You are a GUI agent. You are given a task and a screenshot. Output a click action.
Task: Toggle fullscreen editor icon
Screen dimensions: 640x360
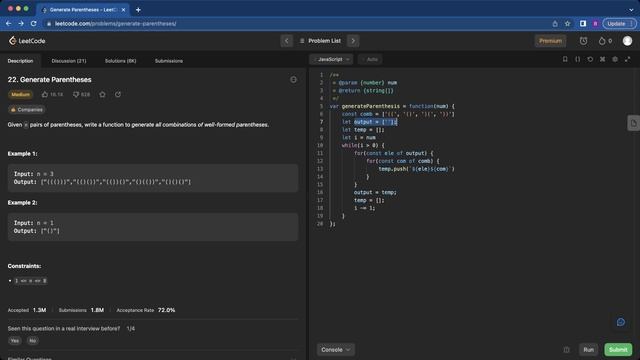tap(627, 60)
